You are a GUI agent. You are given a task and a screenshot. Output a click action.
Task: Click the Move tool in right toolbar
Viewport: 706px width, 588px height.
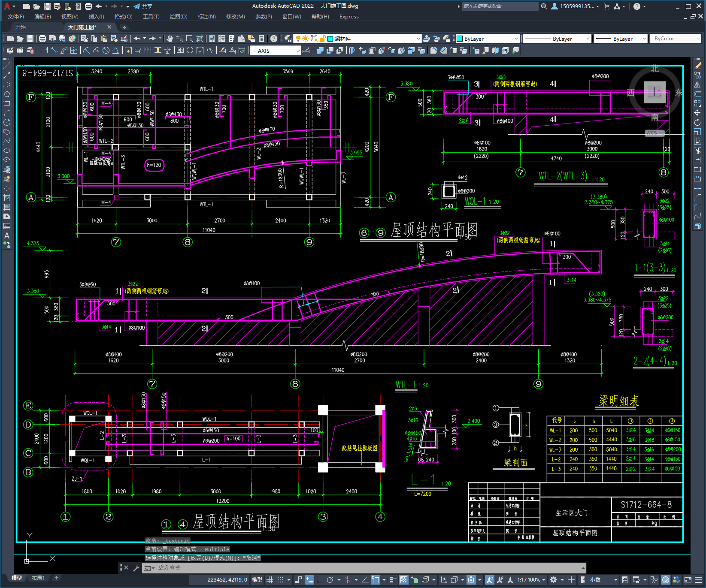697,113
